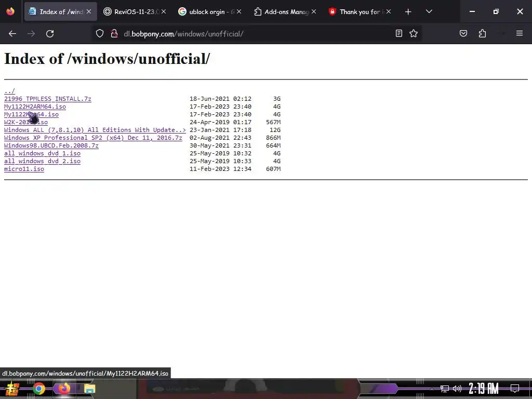Viewport: 532px width, 399px height.
Task: Launch Google Chrome from the taskbar
Action: (38, 389)
